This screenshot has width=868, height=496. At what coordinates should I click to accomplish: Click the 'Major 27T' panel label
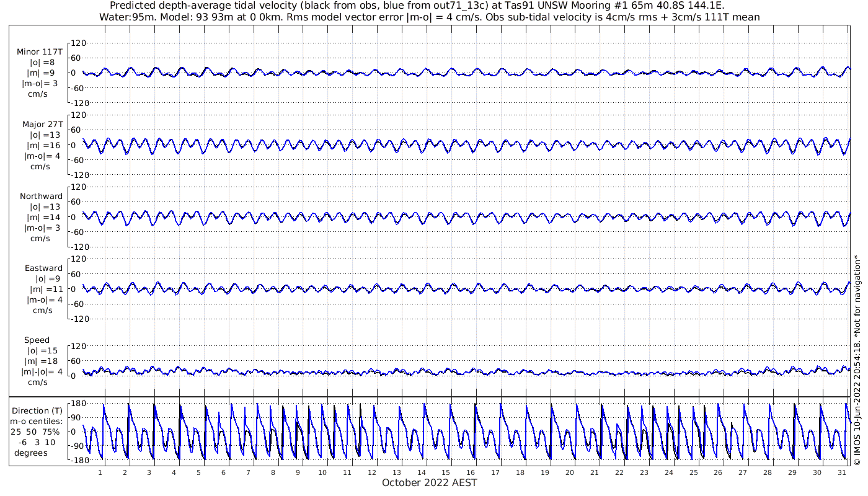point(42,125)
